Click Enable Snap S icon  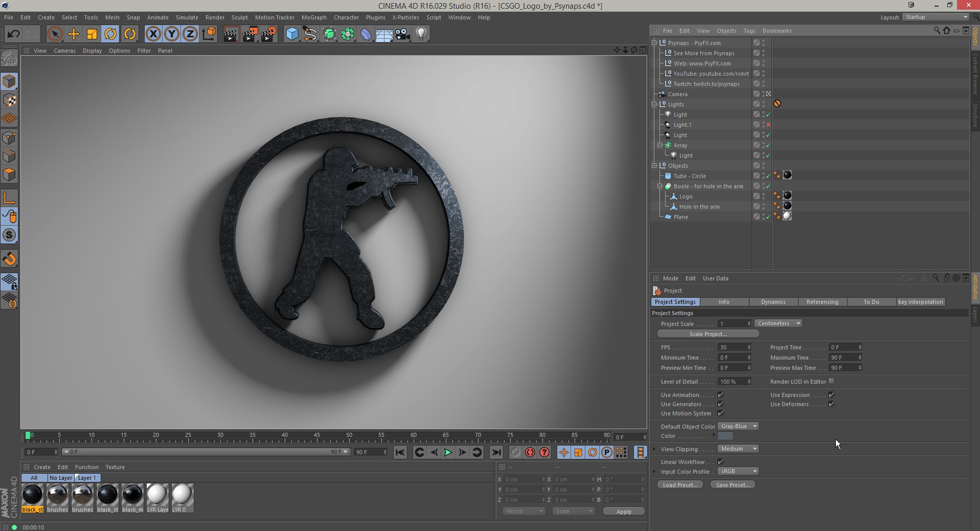[x=9, y=235]
